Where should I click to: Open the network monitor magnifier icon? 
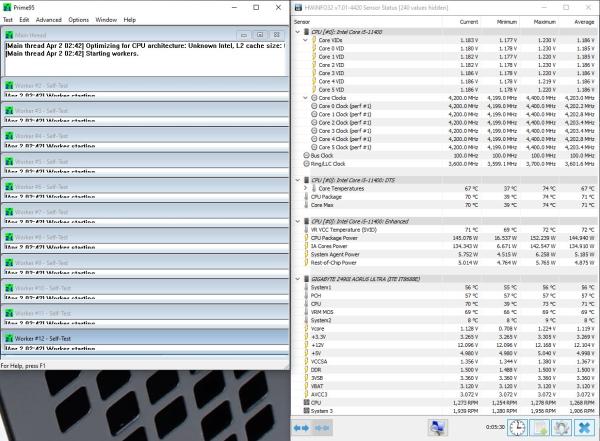437,427
